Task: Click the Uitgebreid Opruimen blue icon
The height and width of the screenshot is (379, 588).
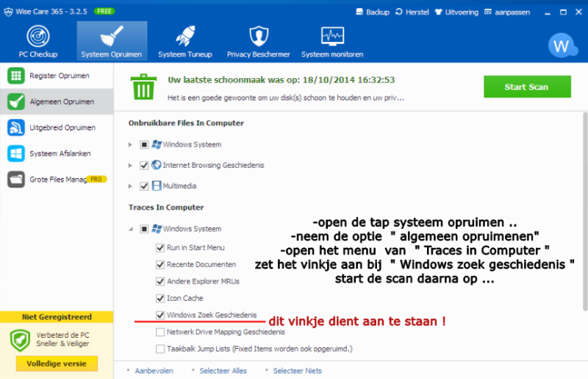Action: pos(15,127)
